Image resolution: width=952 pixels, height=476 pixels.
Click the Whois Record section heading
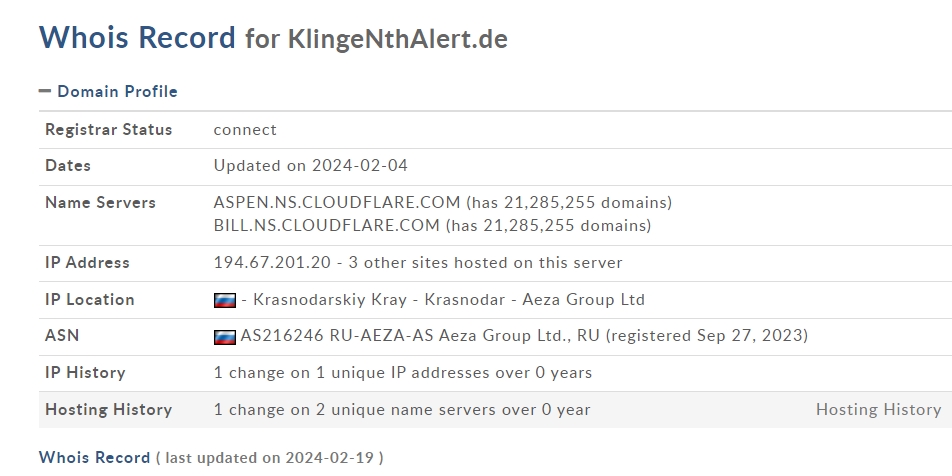pyautogui.click(x=94, y=457)
